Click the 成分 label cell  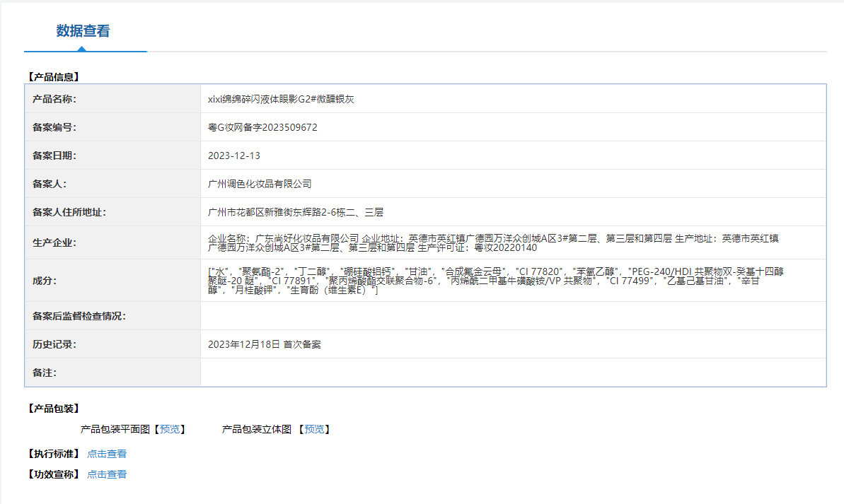[x=112, y=281]
